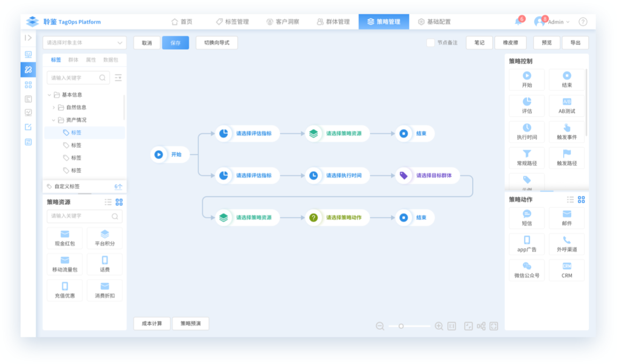Switch 策略动作 to grid view
The width and height of the screenshot is (617, 364).
tap(581, 200)
